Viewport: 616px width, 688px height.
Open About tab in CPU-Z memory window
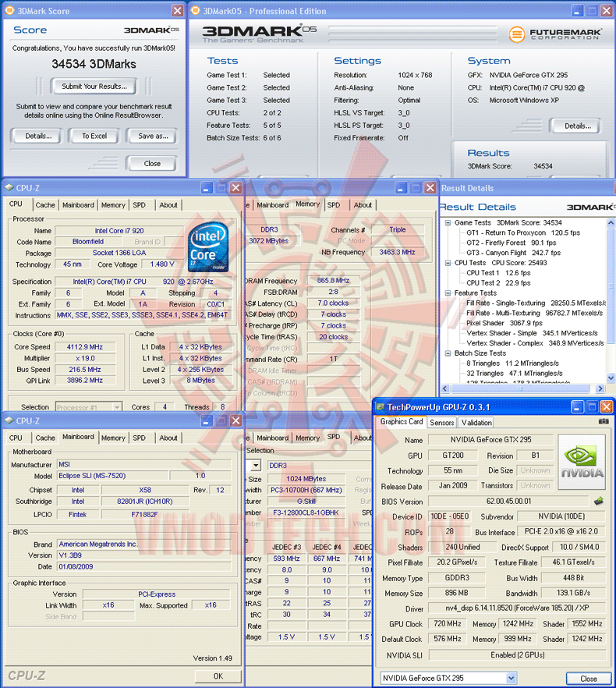pyautogui.click(x=363, y=205)
